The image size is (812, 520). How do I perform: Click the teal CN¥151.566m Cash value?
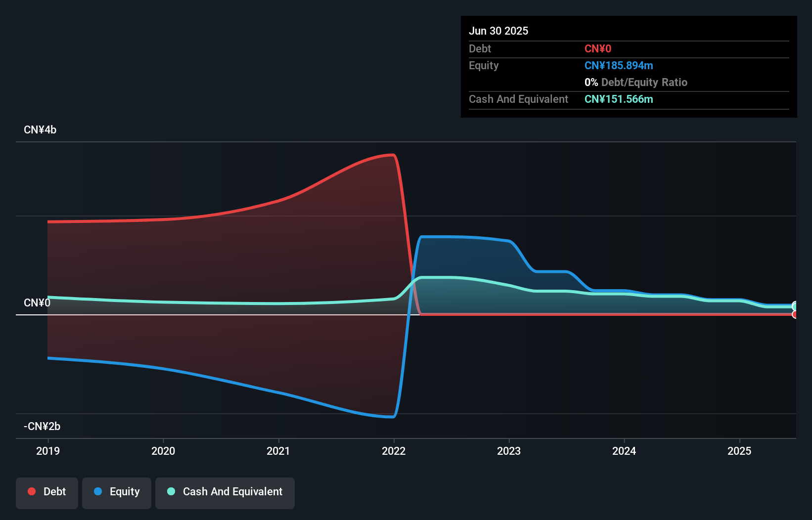[619, 99]
